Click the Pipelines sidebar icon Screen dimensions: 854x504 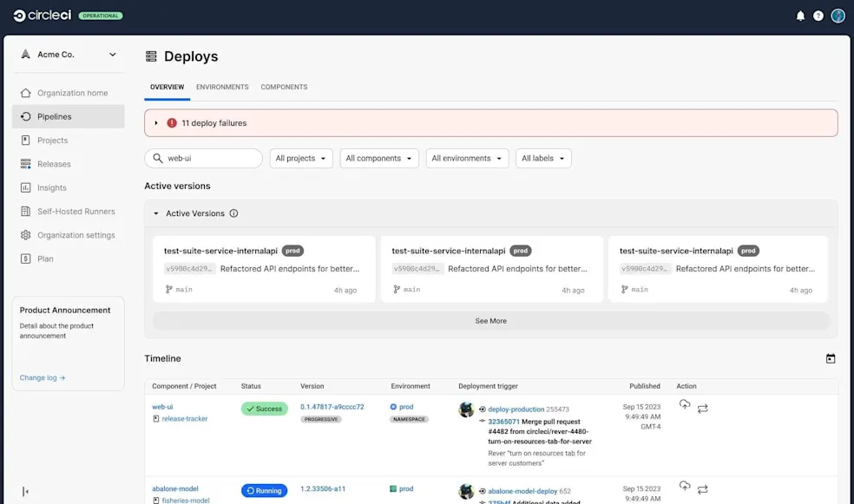click(x=25, y=116)
